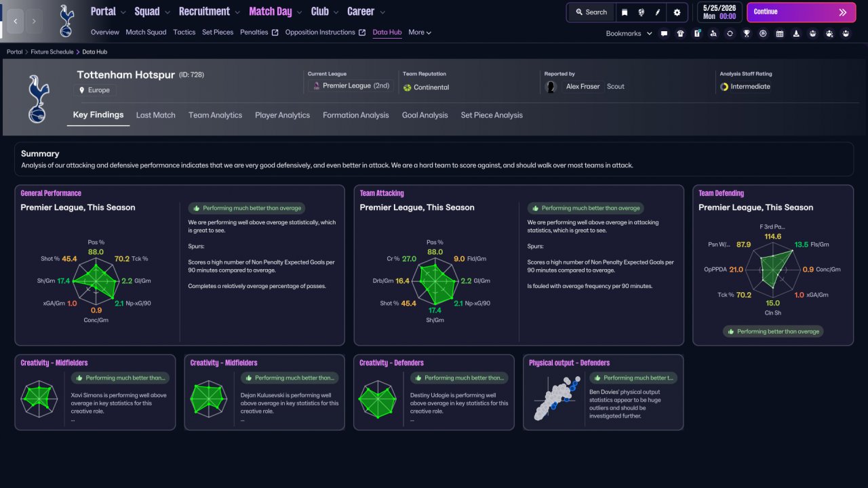Screen dimensions: 868x488
Task: Click the Premier League logo icon
Action: point(315,86)
